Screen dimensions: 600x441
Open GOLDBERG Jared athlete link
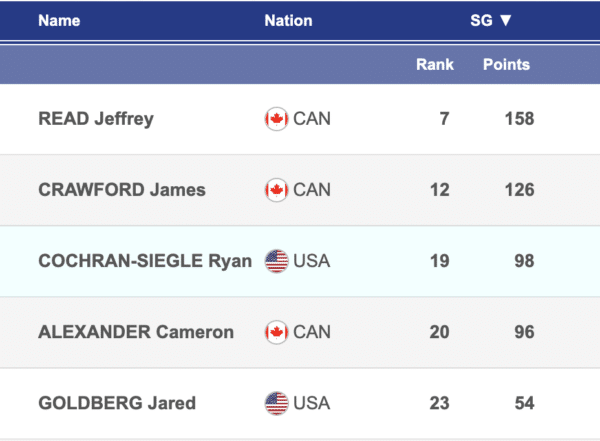tap(117, 404)
